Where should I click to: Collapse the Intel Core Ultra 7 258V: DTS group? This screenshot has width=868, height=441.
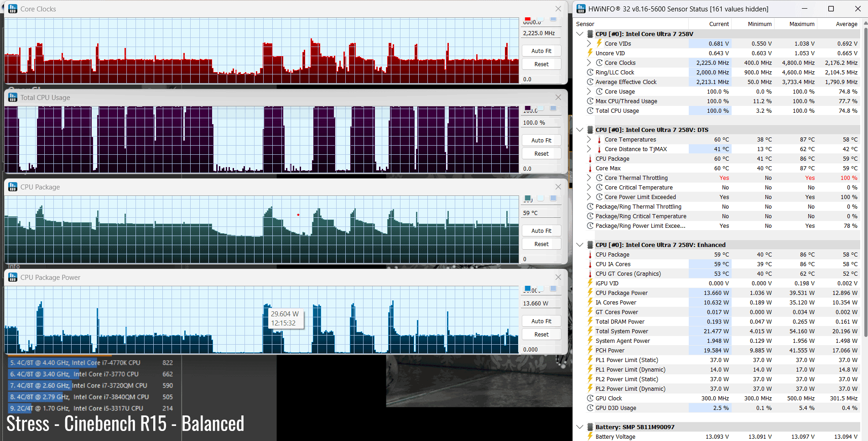[x=580, y=130]
